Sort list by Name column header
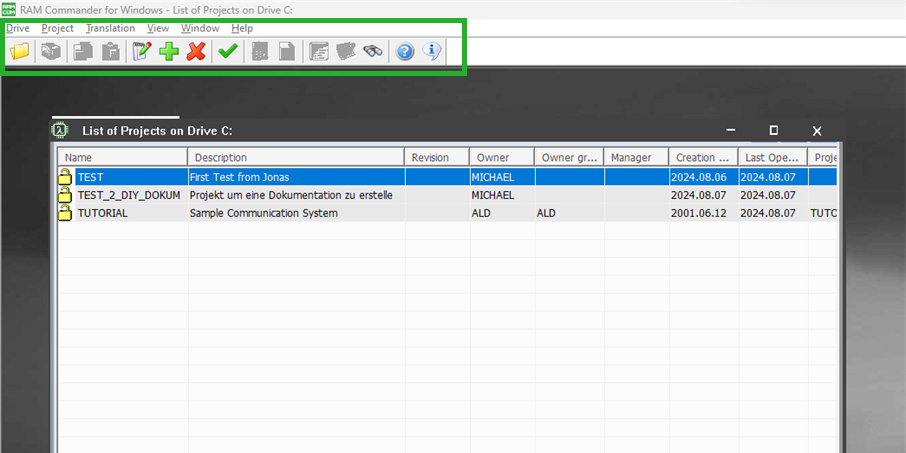906x453 pixels. click(x=122, y=157)
